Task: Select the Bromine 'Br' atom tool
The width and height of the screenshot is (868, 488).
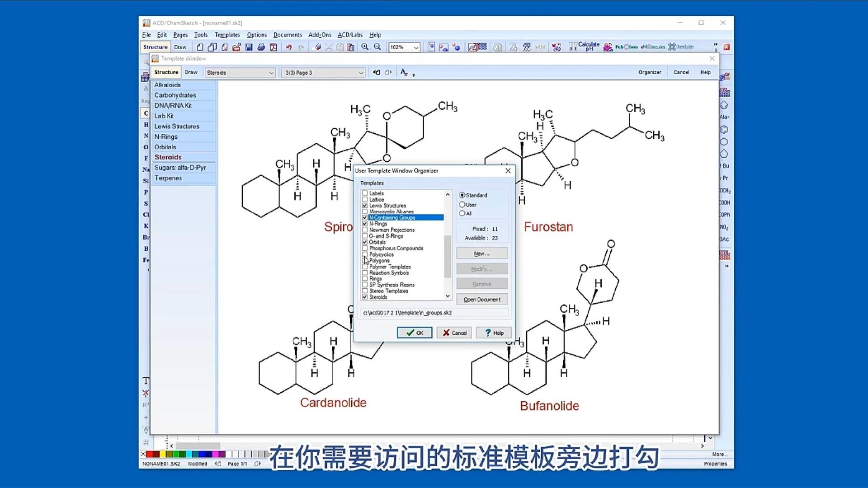Action: click(x=146, y=237)
